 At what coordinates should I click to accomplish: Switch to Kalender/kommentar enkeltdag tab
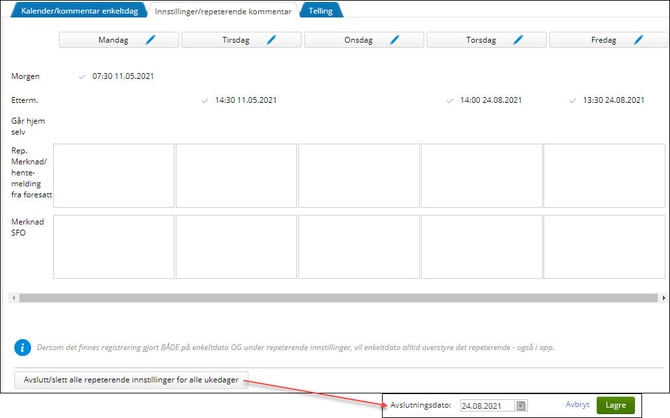click(x=76, y=11)
